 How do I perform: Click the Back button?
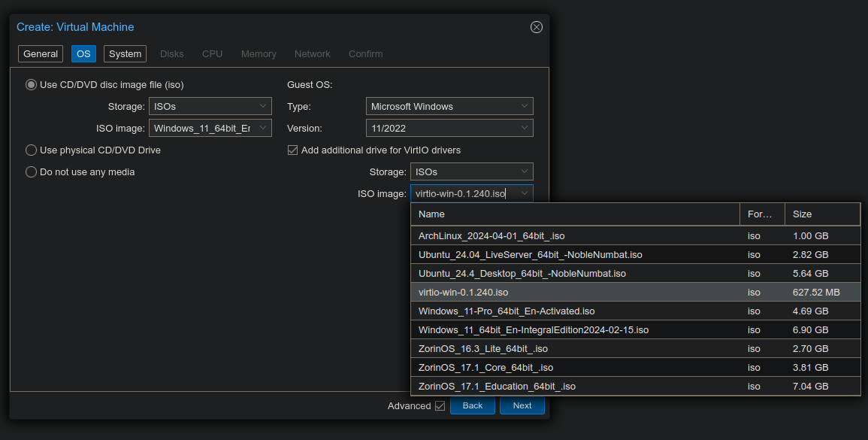click(x=472, y=406)
